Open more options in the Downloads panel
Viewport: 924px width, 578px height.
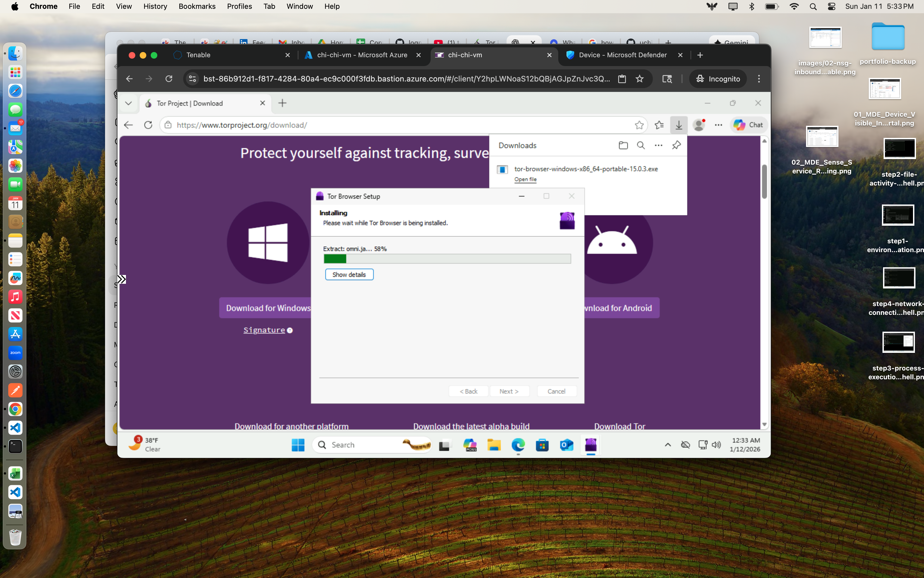coord(658,145)
